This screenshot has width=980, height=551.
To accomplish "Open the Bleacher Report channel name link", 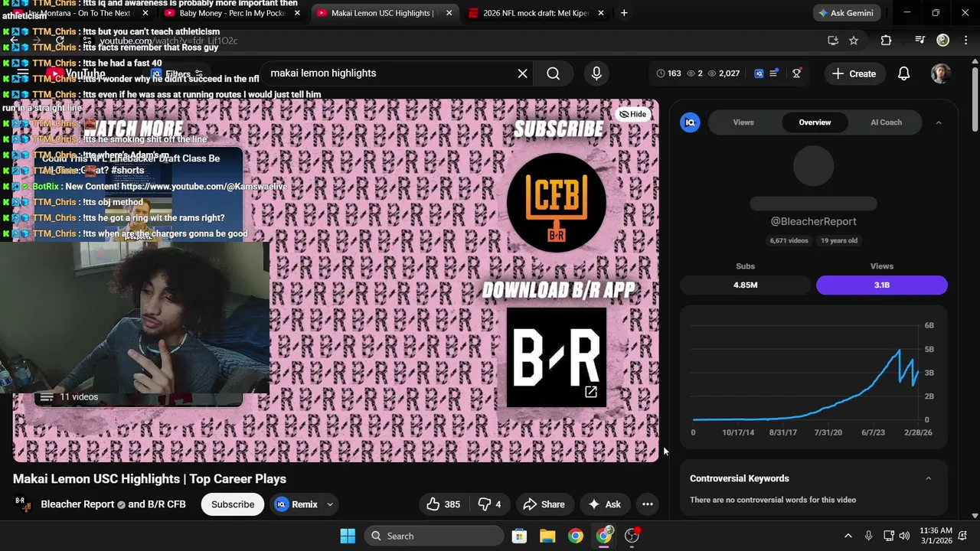I will tap(77, 504).
